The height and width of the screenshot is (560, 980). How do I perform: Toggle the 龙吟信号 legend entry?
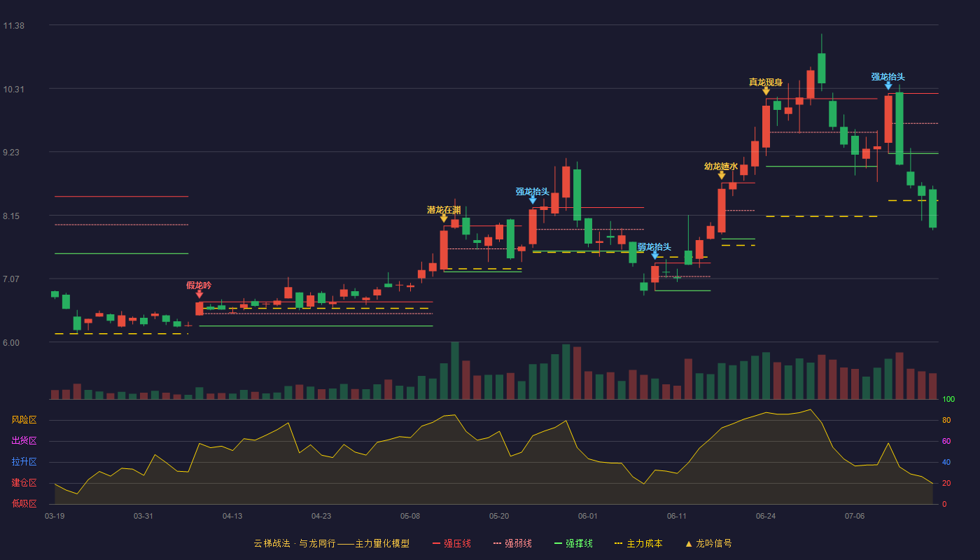click(x=708, y=543)
